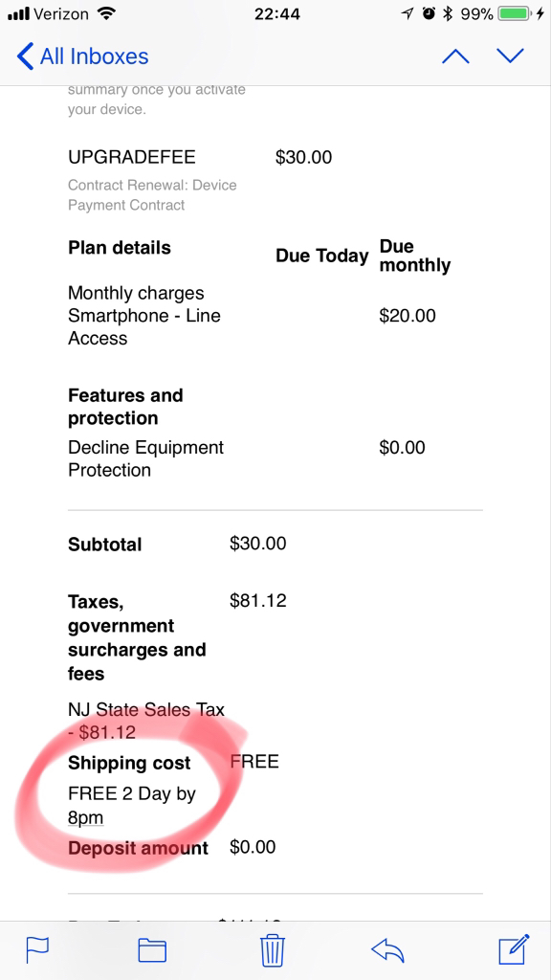
Task: Tap the trash icon to delete email
Action: coord(273,950)
